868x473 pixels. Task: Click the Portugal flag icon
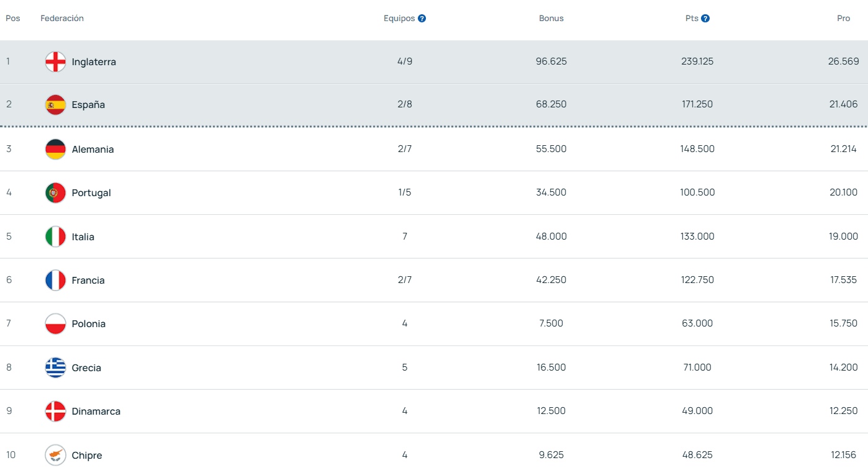point(55,193)
